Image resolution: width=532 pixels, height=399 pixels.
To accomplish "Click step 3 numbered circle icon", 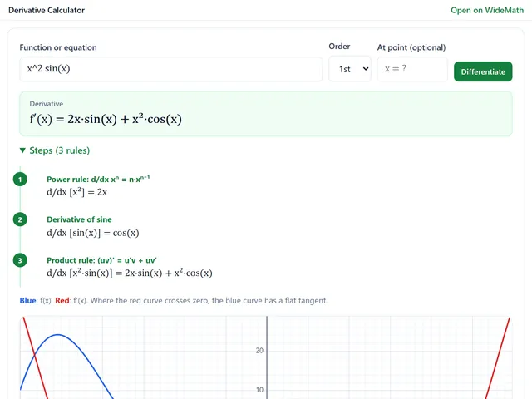I will (20, 260).
